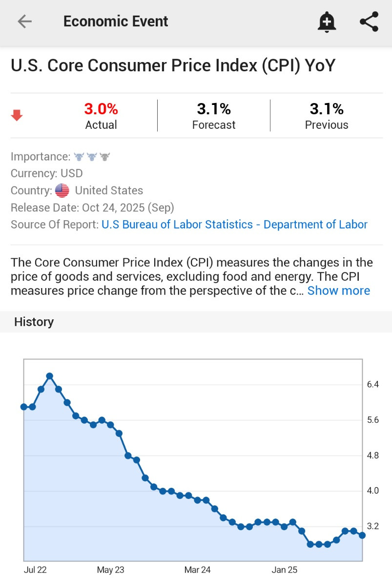Select the 3.0% Actual value
Image resolution: width=392 pixels, height=582 pixels.
101,109
